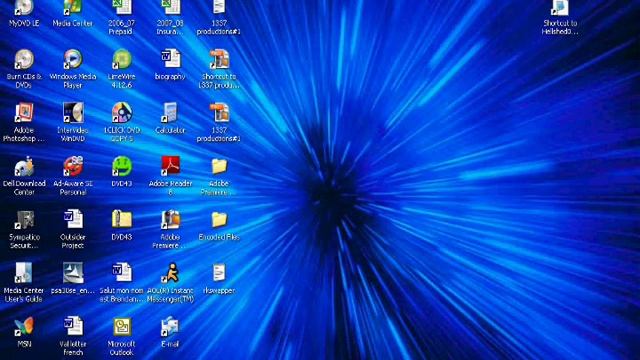This screenshot has width=640, height=360.
Task: Open Dell Download Center shortcut
Action: [24, 166]
